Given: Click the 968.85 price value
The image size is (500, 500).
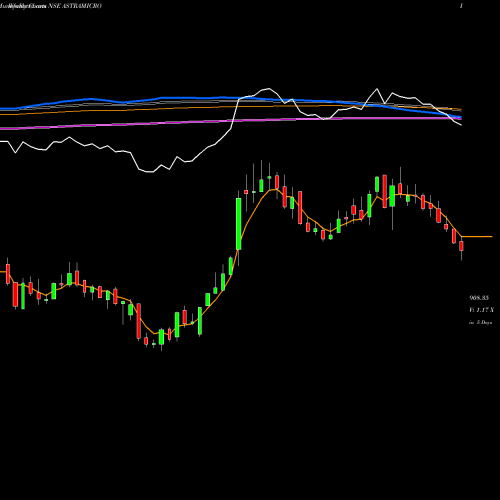Looking at the screenshot, I should click(479, 298).
